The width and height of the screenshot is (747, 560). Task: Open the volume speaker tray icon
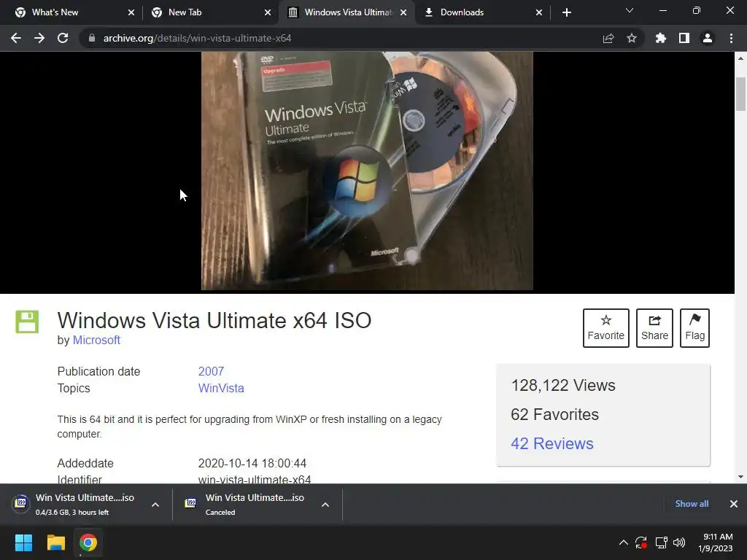pos(679,542)
